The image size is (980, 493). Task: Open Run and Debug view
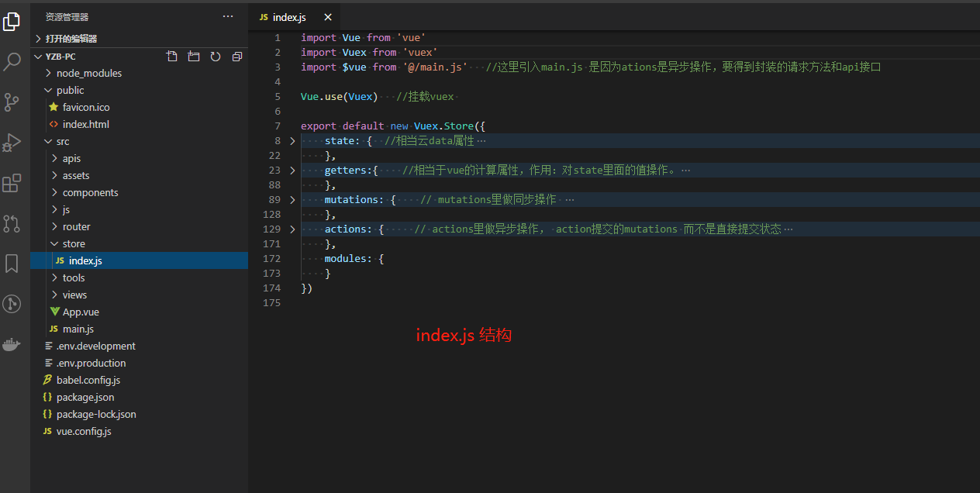[x=12, y=143]
